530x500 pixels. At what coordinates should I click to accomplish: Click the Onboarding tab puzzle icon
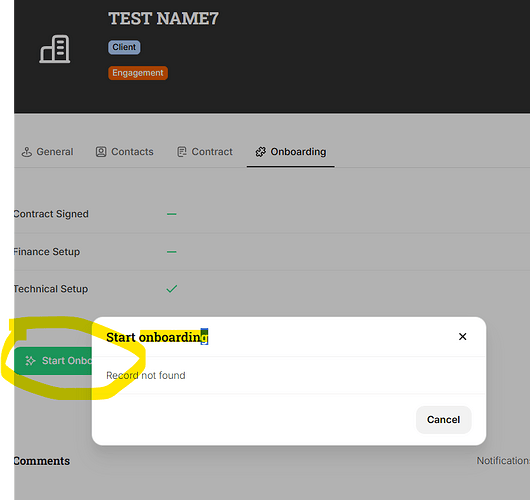(x=260, y=152)
